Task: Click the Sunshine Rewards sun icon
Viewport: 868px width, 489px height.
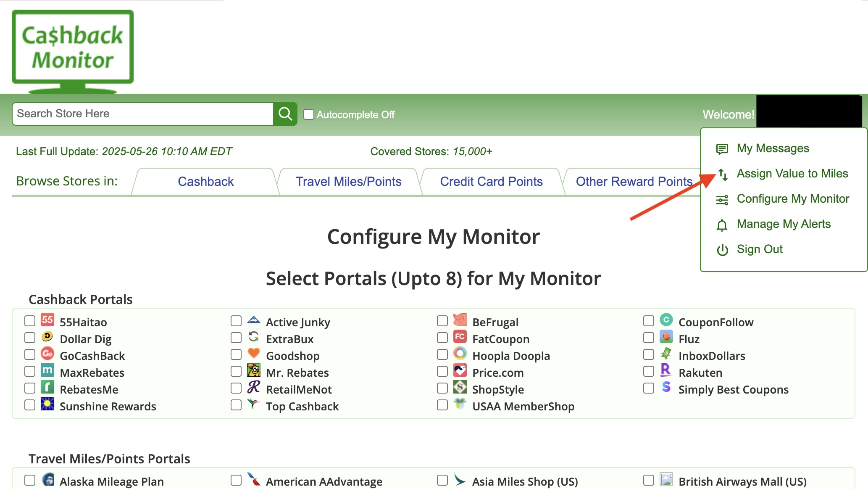Action: 47,404
